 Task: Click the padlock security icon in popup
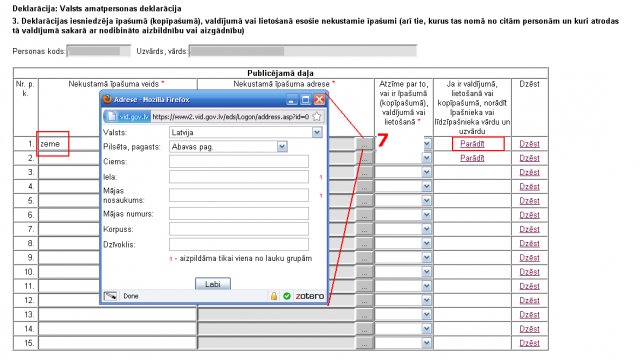point(274,296)
